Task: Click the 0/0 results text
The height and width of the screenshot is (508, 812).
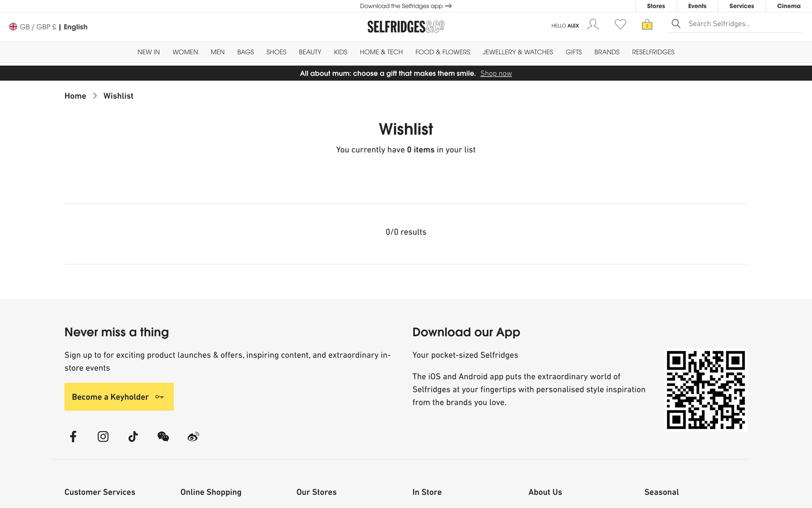Action: [406, 232]
